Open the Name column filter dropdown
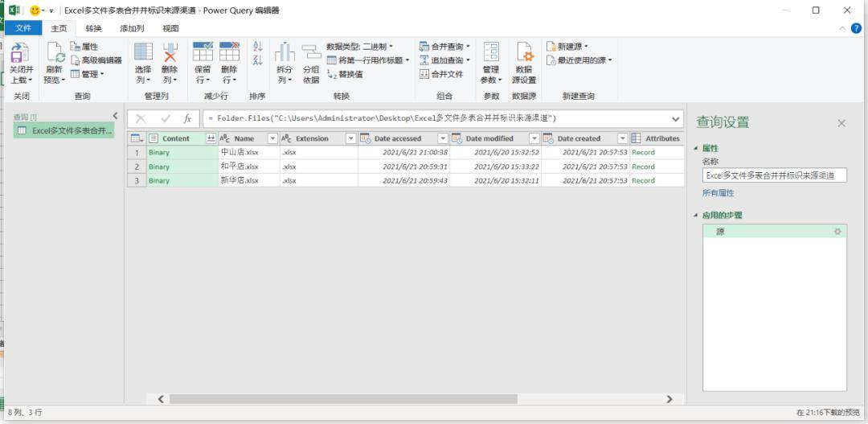 [272, 138]
